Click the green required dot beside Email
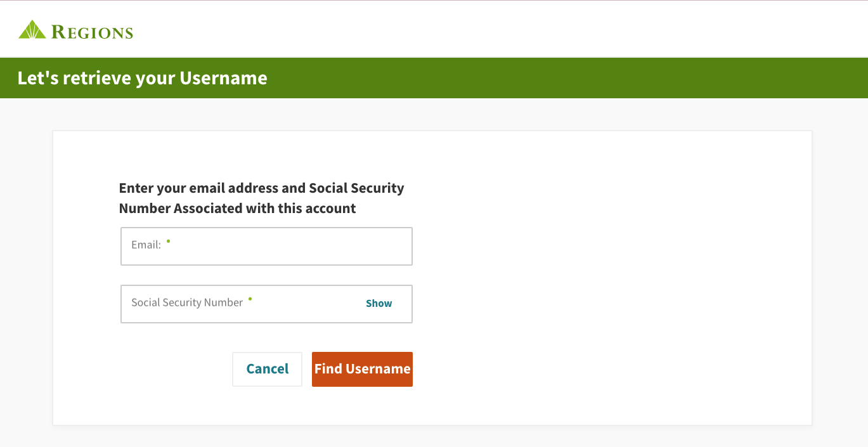The height and width of the screenshot is (447, 868). point(169,241)
